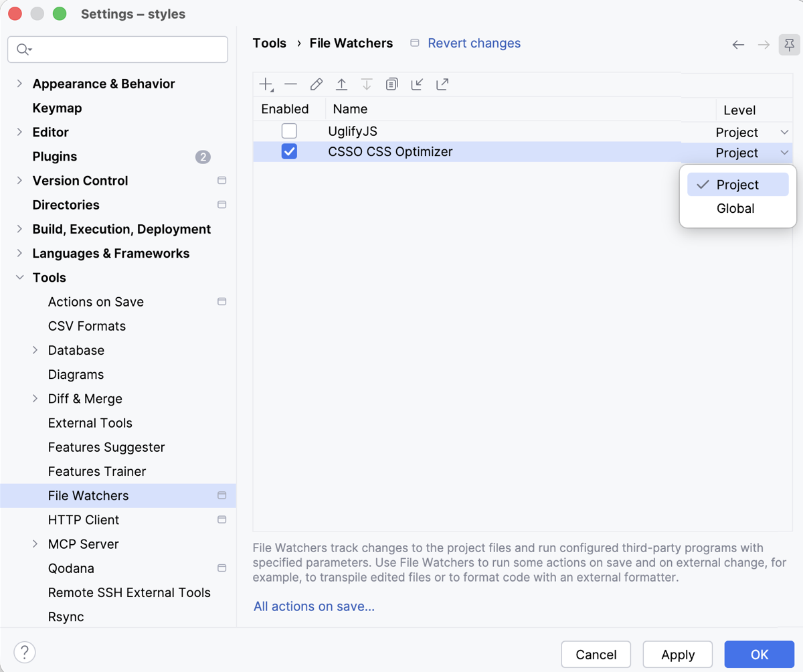Focus the settings search field
The width and height of the screenshot is (803, 672).
118,50
